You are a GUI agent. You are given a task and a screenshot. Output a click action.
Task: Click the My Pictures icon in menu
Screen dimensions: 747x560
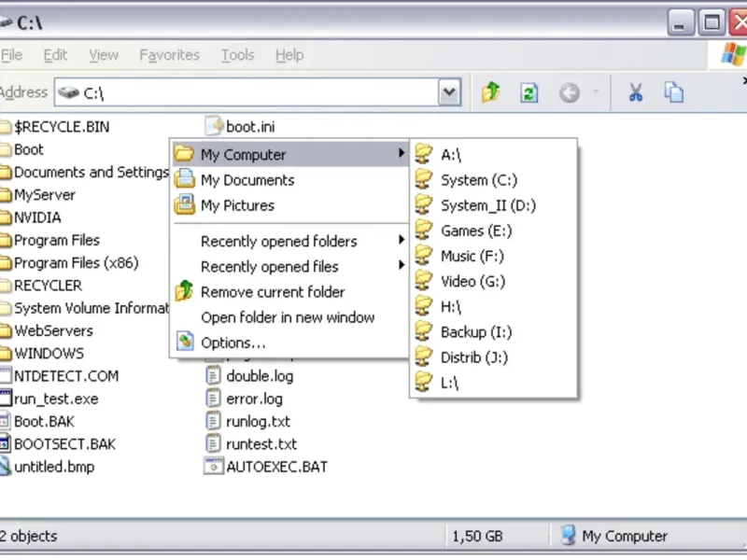pyautogui.click(x=184, y=204)
